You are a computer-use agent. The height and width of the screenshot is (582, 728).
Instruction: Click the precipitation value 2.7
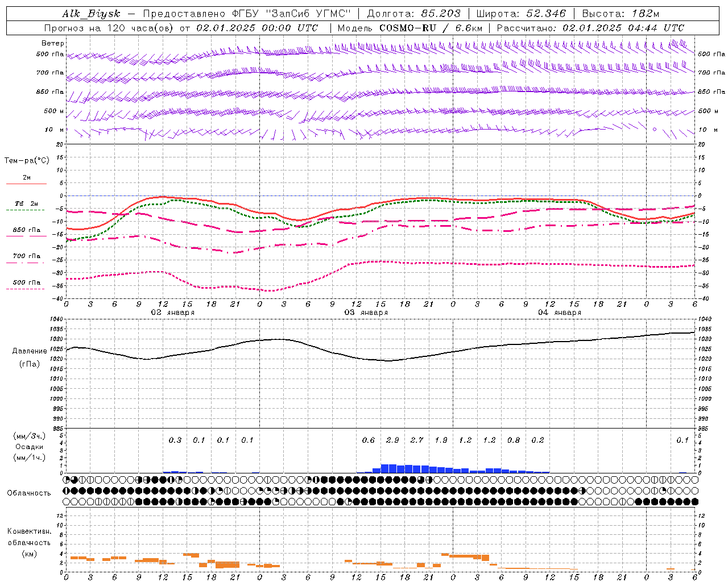[417, 440]
